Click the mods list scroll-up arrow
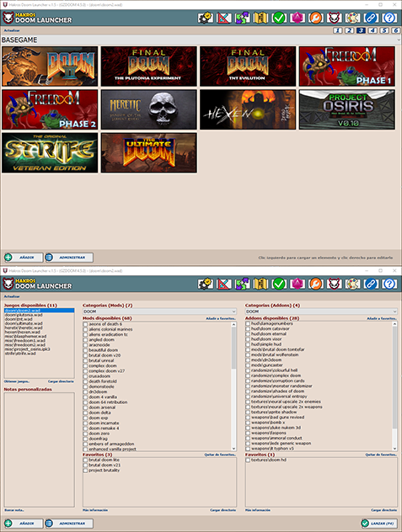 [x=233, y=324]
